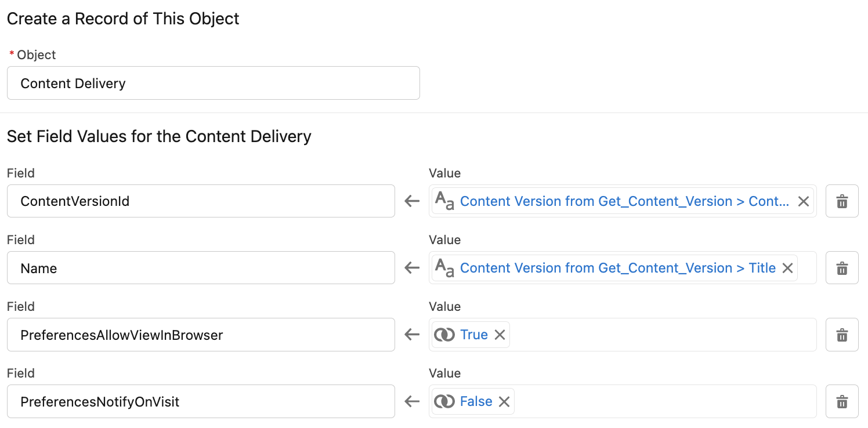Edit the PreferencesNotifyOnVisit field box
The height and width of the screenshot is (428, 868).
click(201, 401)
